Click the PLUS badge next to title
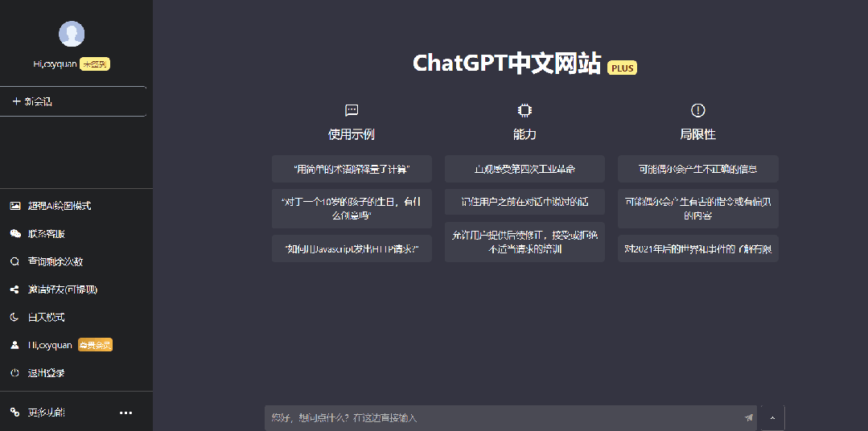The width and height of the screenshot is (868, 431). [x=622, y=68]
